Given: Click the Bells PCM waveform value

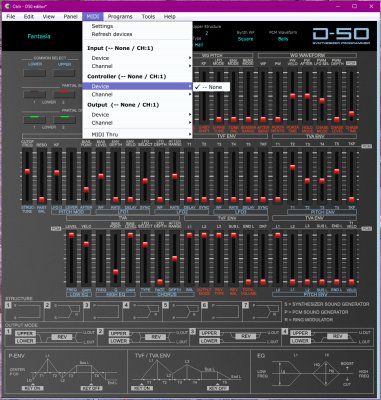Looking at the screenshot, I should tap(283, 39).
